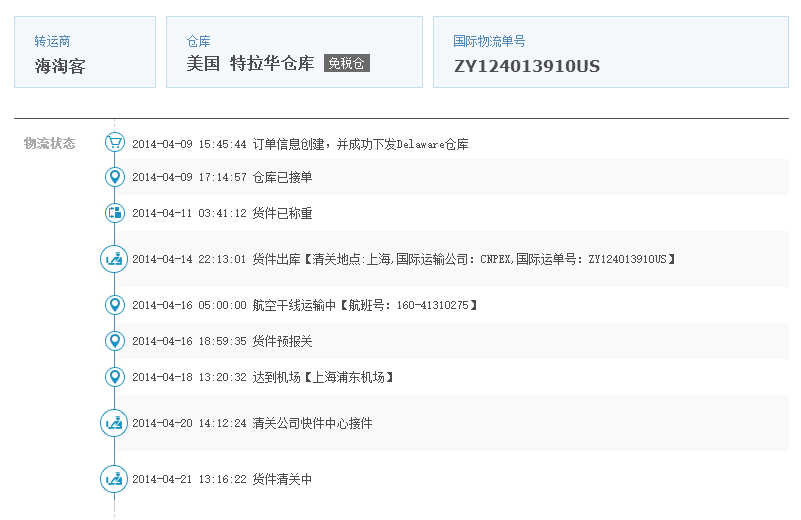Click the round icon beside 货件出库 entry
Image resolution: width=801 pixels, height=520 pixels.
114,259
